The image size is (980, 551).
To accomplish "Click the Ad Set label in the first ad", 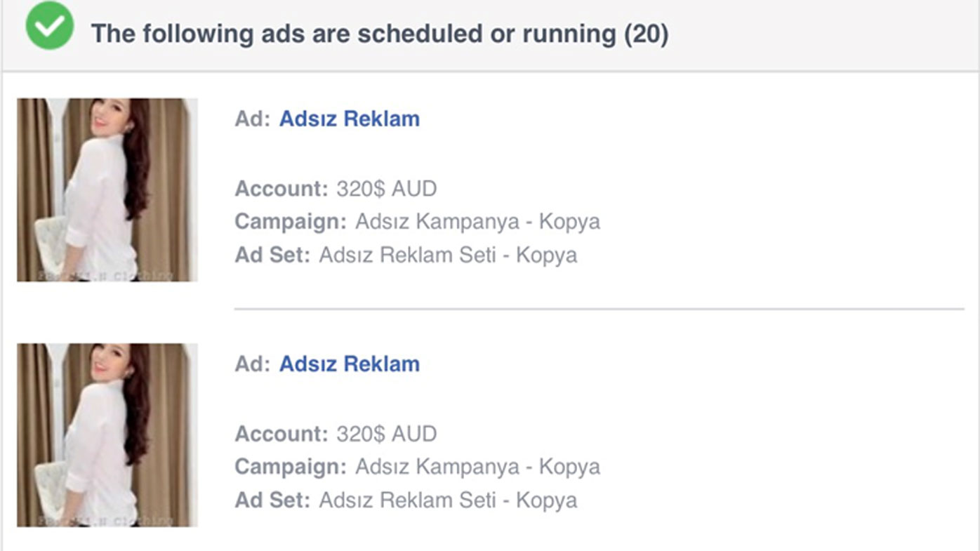I will tap(272, 255).
